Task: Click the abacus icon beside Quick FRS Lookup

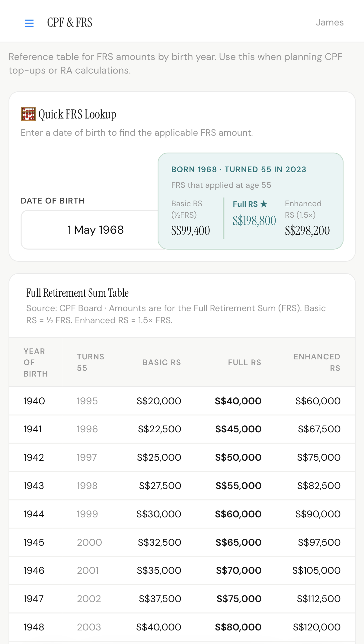Action: pos(28,114)
